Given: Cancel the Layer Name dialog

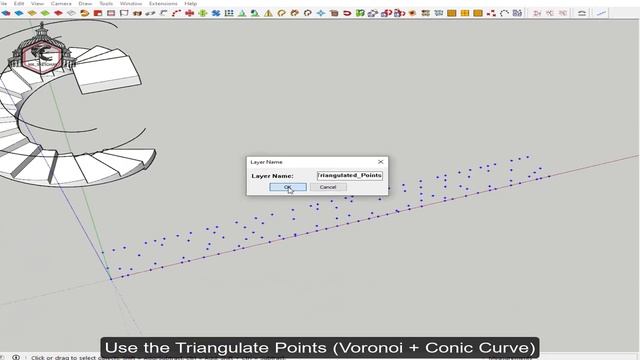Looking at the screenshot, I should click(x=328, y=187).
